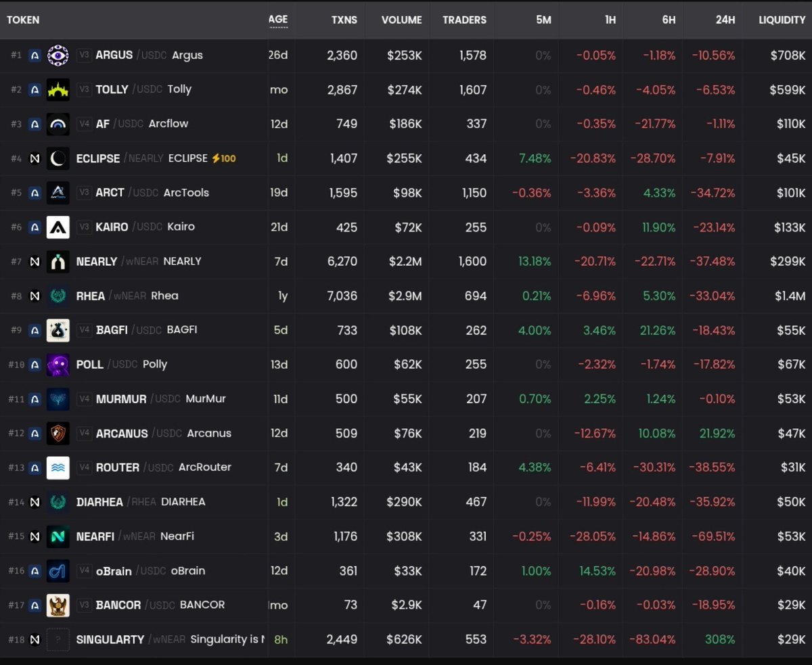Click the NEAR chain icon in RHEA row
The width and height of the screenshot is (812, 665).
pyautogui.click(x=35, y=296)
